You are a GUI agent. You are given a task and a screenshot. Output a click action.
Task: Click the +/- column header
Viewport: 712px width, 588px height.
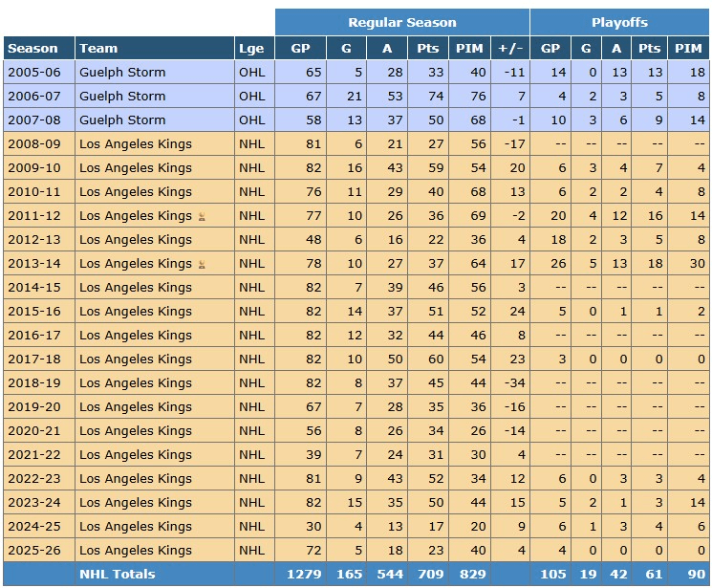(510, 48)
